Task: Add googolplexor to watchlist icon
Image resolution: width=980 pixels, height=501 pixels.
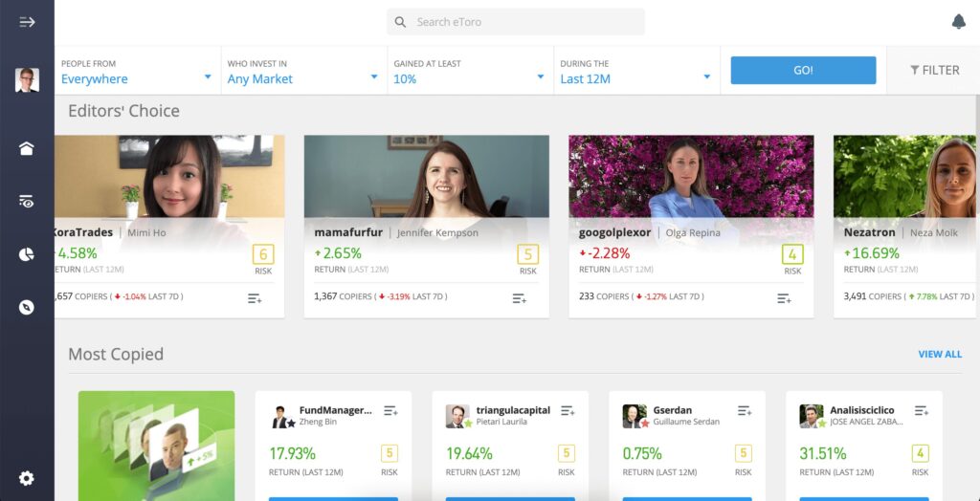Action: pyautogui.click(x=785, y=298)
